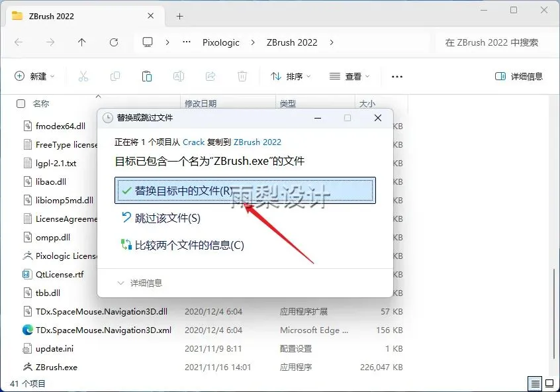Choose Compare info for both files (C)
This screenshot has height=392, width=560.
pyautogui.click(x=183, y=245)
